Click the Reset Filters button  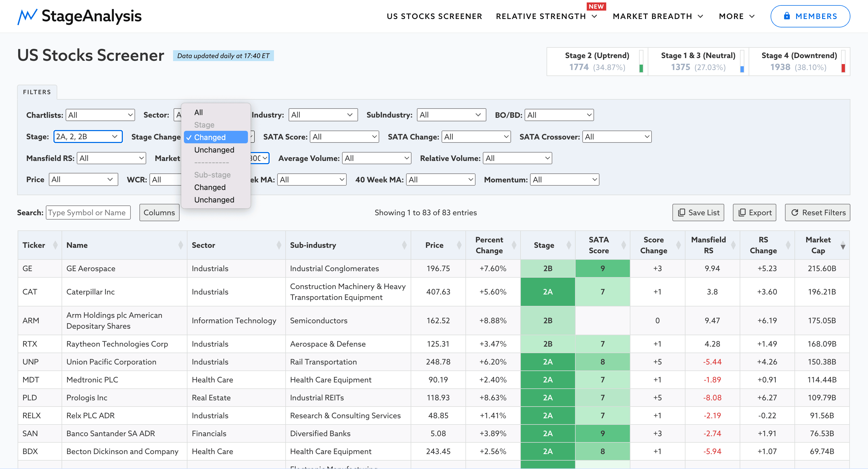(x=818, y=213)
